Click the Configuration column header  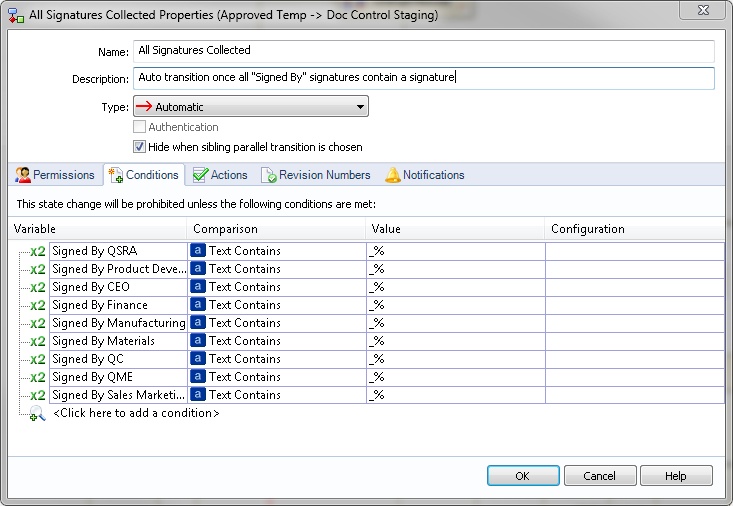point(634,229)
